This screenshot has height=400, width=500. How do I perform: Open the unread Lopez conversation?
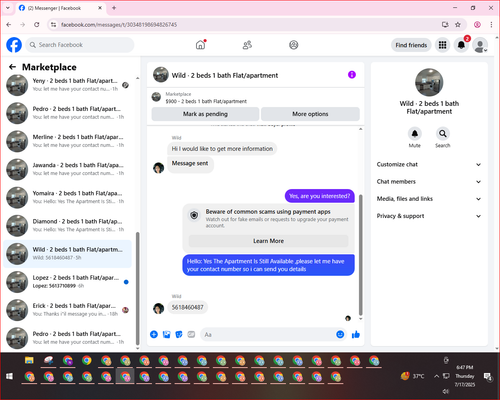[68, 282]
